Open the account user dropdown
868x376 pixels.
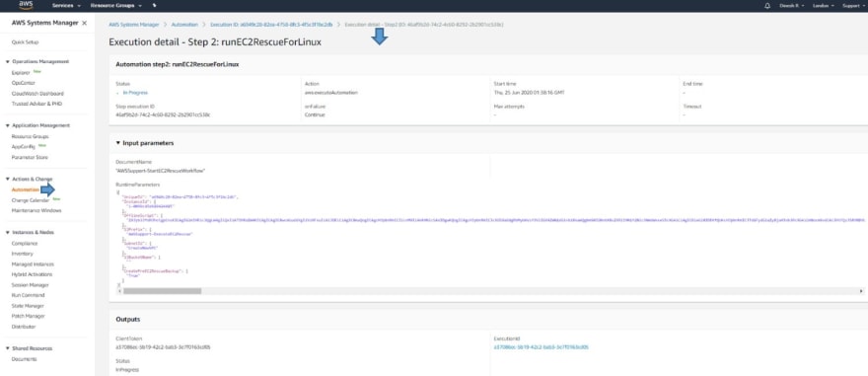point(792,6)
